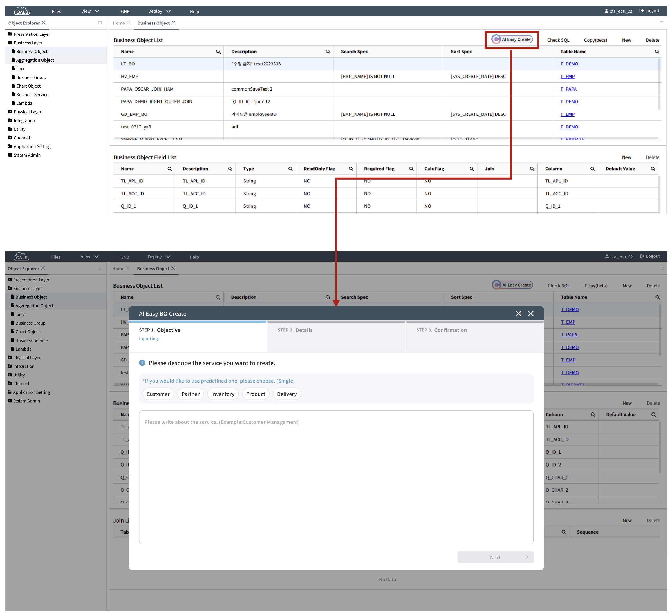Click Logout in the upper screen

tap(649, 11)
